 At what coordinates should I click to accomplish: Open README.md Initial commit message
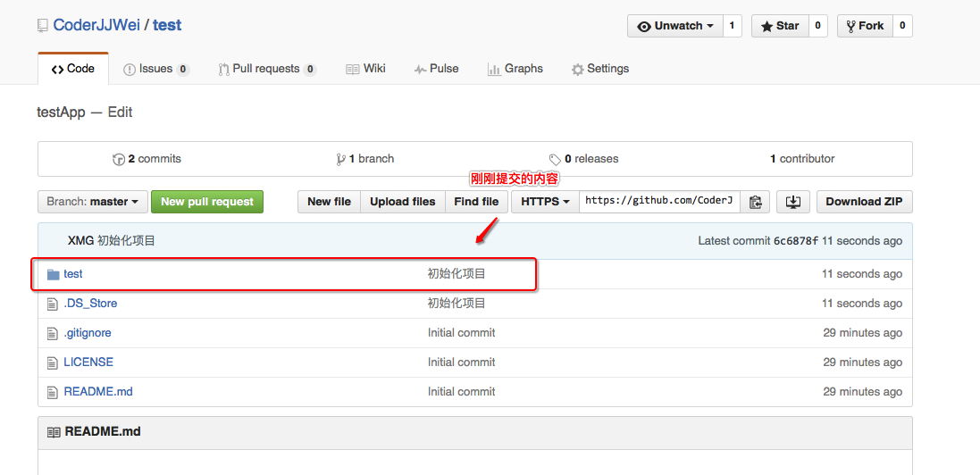click(x=461, y=391)
